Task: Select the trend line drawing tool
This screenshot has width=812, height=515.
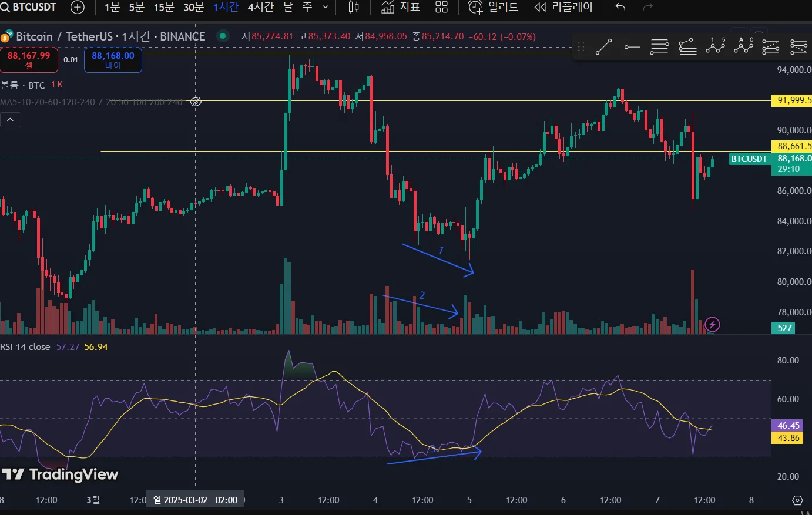Action: tap(603, 46)
